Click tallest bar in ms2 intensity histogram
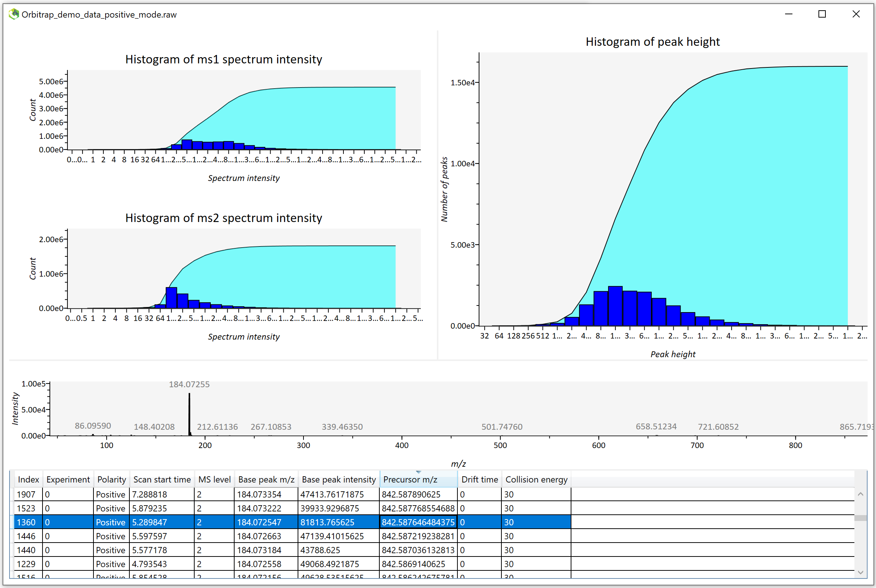Viewport: 876px width, 588px height. 171,297
